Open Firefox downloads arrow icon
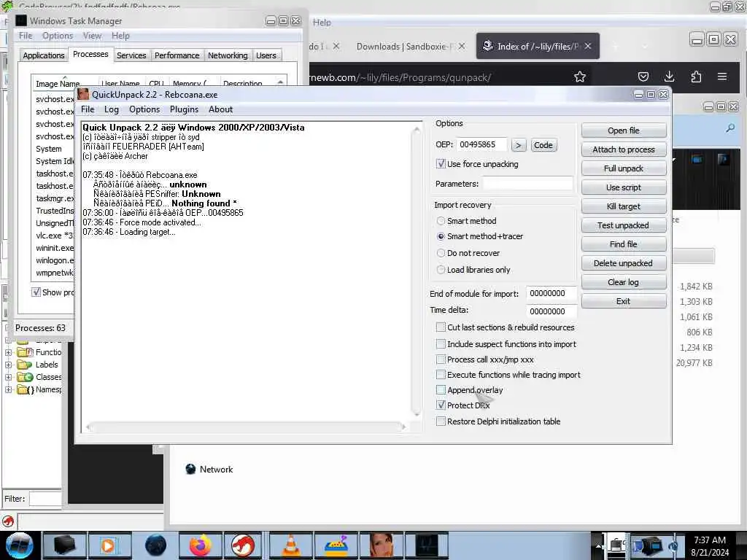The image size is (747, 560). coord(670,77)
